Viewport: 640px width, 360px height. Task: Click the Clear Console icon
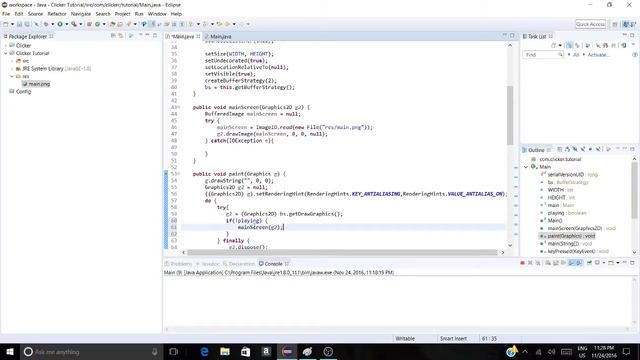click(548, 263)
